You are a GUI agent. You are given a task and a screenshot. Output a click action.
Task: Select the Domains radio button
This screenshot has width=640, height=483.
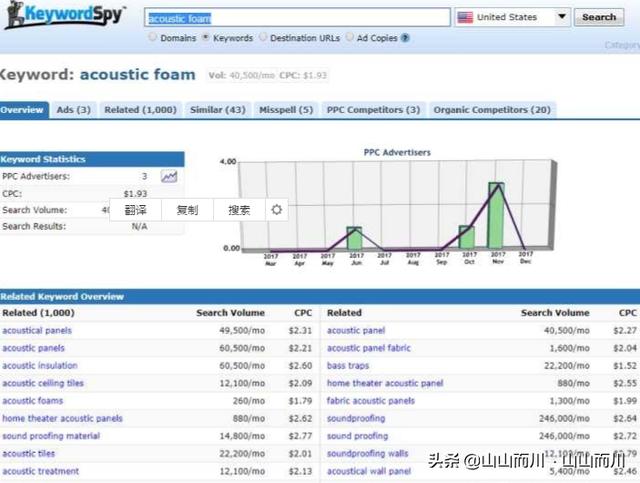tap(153, 38)
